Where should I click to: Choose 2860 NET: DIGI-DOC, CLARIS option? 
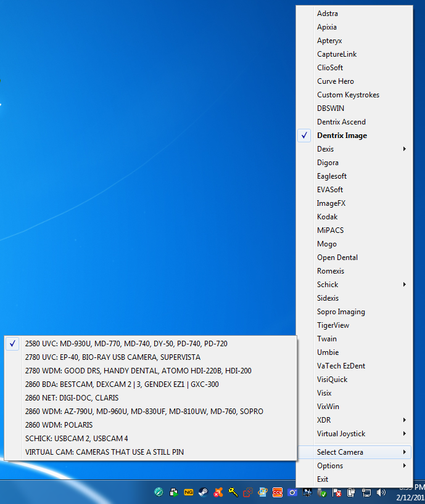tap(151, 397)
